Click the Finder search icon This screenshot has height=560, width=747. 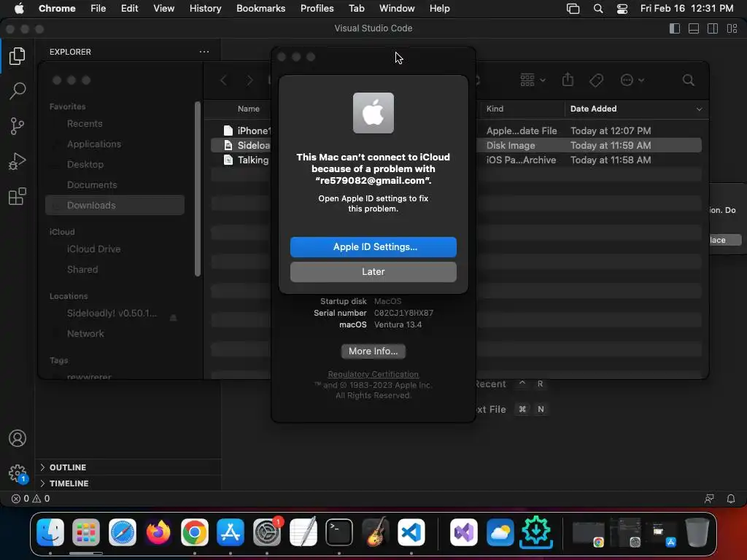click(688, 80)
